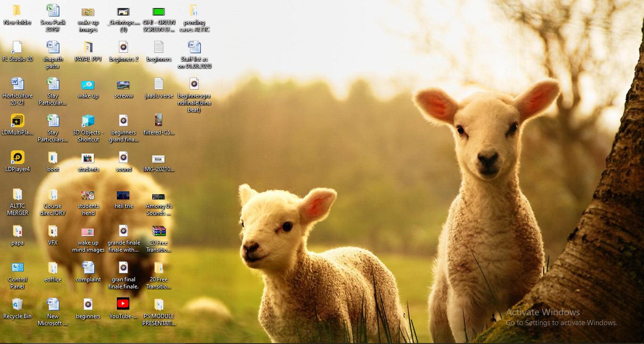The width and height of the screenshot is (644, 344).
Task: Select the OH! - GREEN SCREEN video thumbnail
Action: (x=159, y=11)
